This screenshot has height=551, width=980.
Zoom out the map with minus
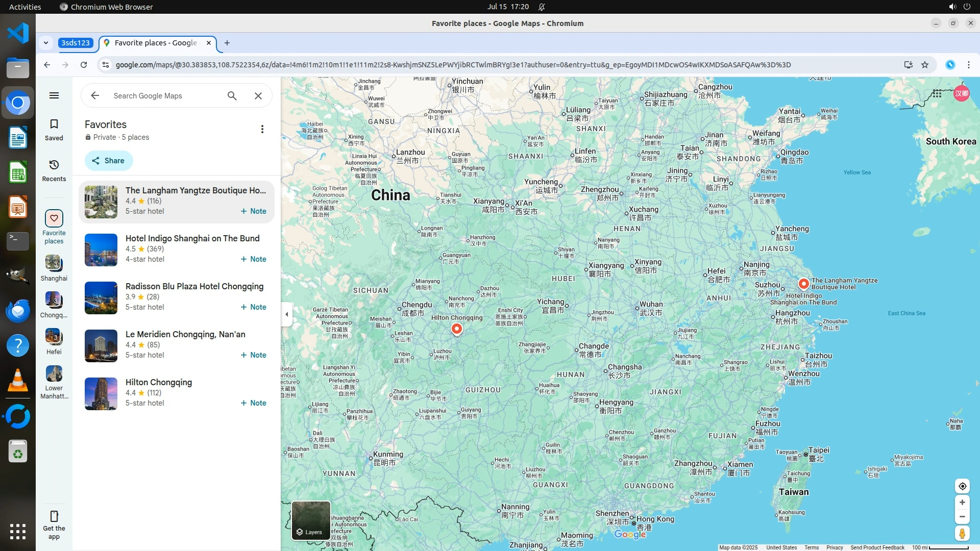(x=962, y=517)
